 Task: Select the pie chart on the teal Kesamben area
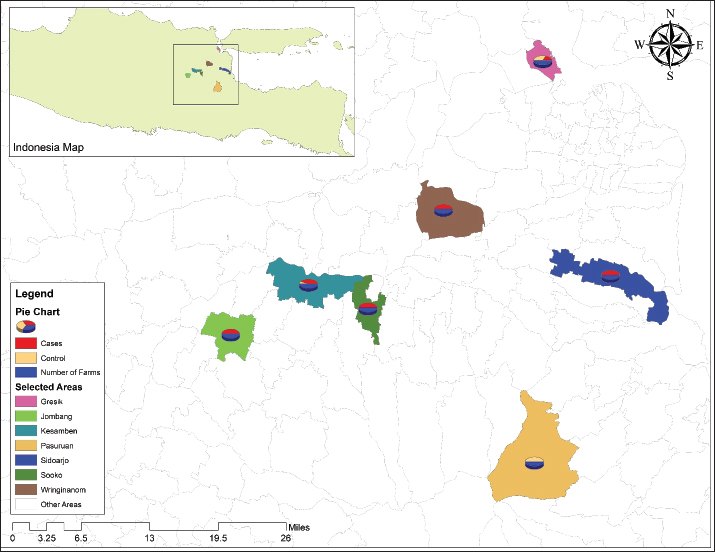click(309, 284)
